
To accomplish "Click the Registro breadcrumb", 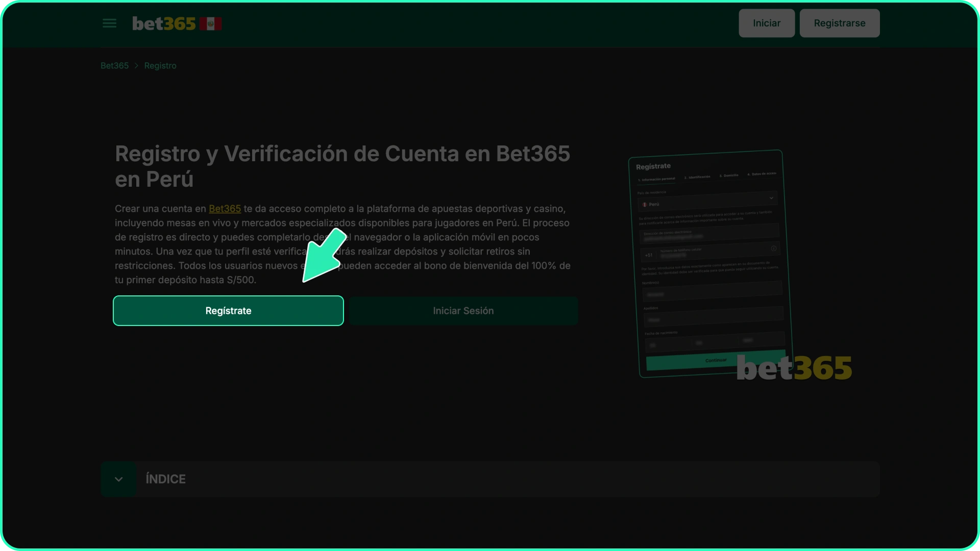I will point(160,66).
